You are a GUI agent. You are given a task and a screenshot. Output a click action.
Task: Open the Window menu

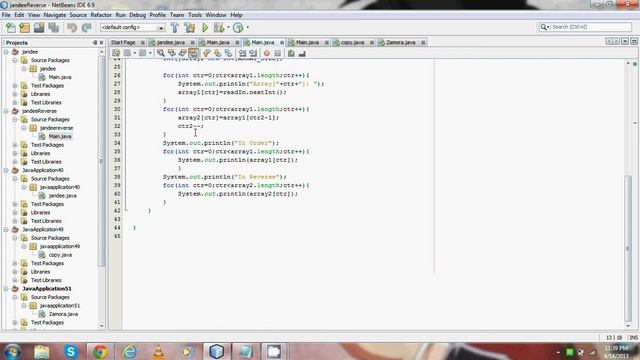(216, 15)
